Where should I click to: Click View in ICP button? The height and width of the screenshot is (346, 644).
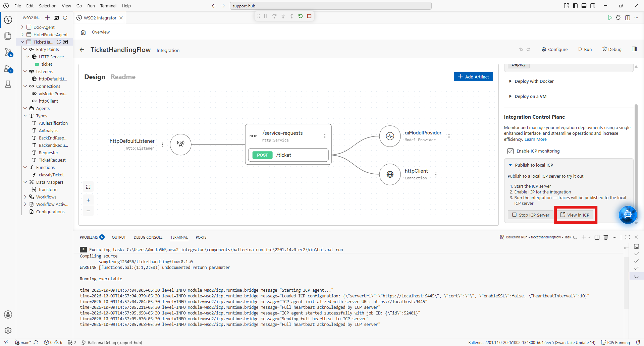point(575,215)
